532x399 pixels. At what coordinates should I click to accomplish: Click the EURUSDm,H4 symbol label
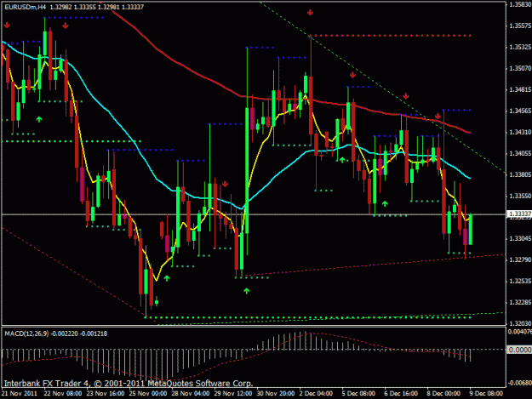click(x=25, y=7)
